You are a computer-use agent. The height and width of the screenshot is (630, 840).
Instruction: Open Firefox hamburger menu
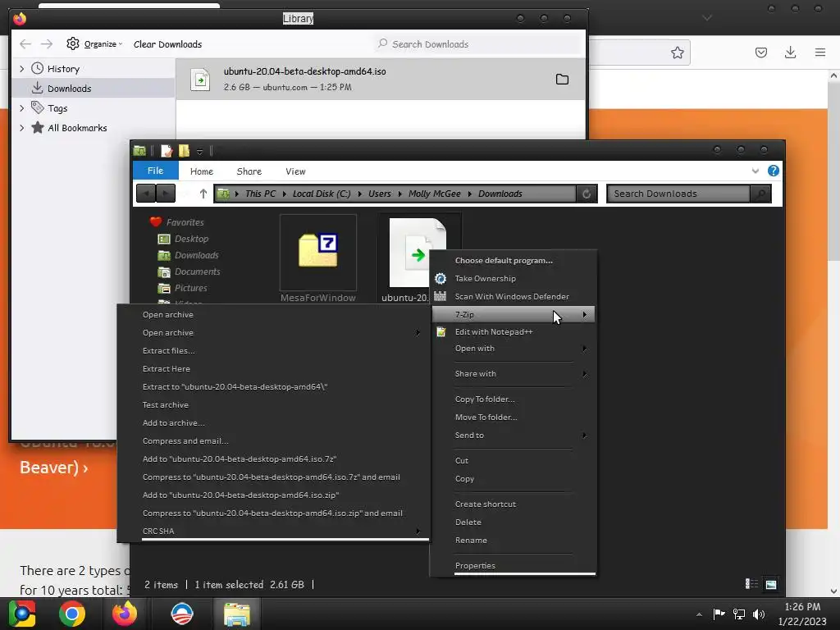[820, 52]
